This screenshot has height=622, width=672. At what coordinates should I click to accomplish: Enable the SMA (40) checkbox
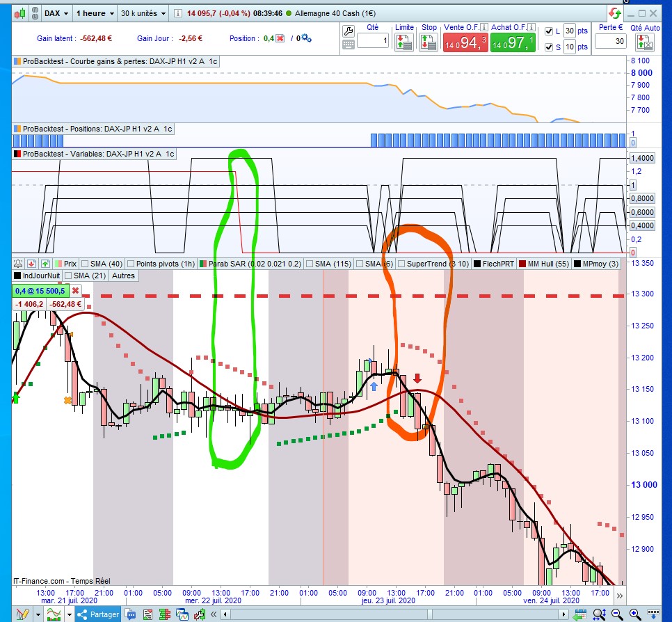tap(85, 264)
